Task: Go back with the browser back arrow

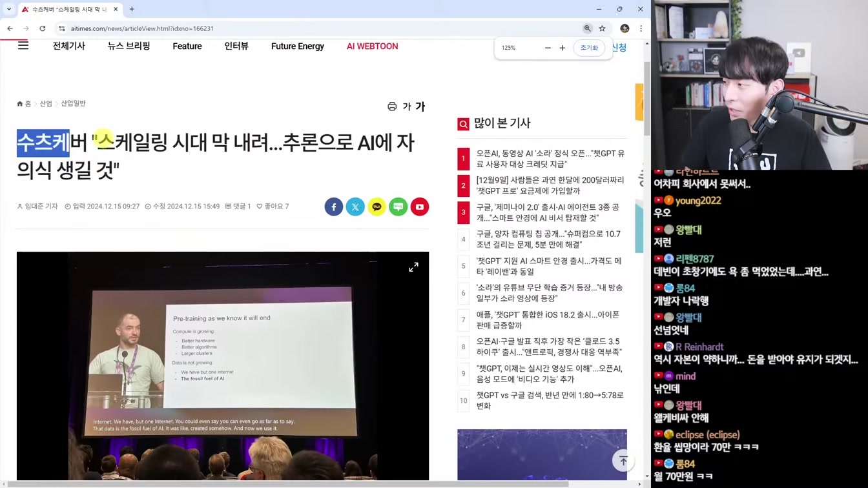Action: click(x=10, y=28)
